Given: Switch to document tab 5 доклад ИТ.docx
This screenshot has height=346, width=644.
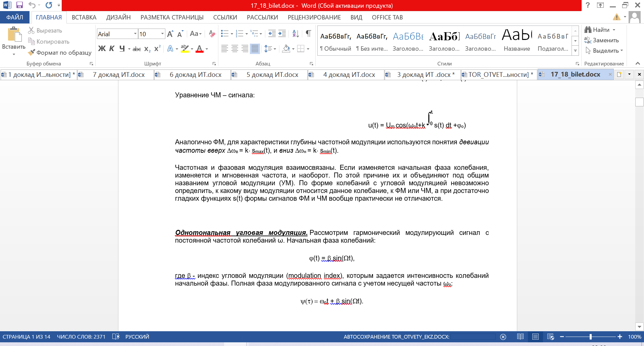Looking at the screenshot, I should tap(269, 75).
